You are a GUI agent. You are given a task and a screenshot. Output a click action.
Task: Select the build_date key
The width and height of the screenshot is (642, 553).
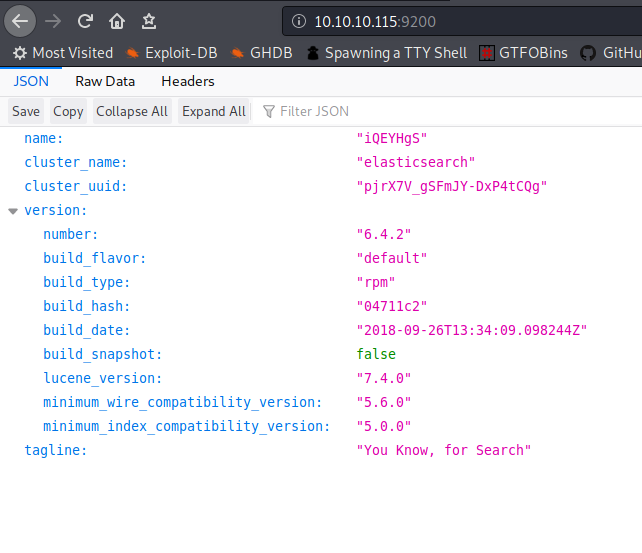click(87, 330)
